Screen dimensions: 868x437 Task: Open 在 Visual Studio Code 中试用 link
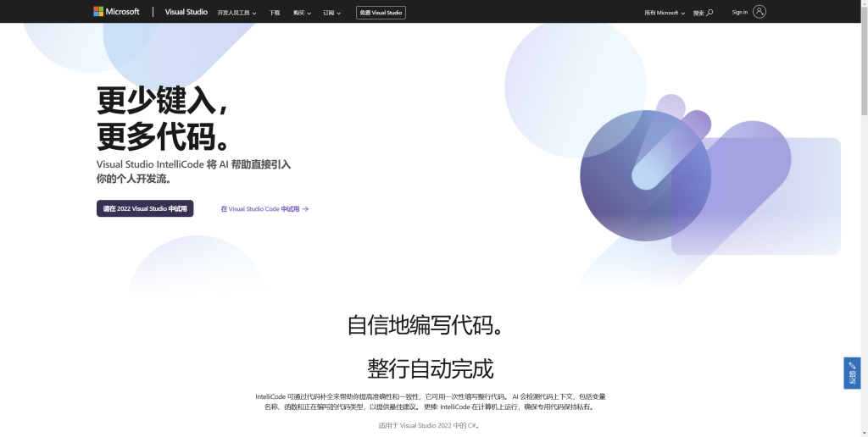[264, 209]
